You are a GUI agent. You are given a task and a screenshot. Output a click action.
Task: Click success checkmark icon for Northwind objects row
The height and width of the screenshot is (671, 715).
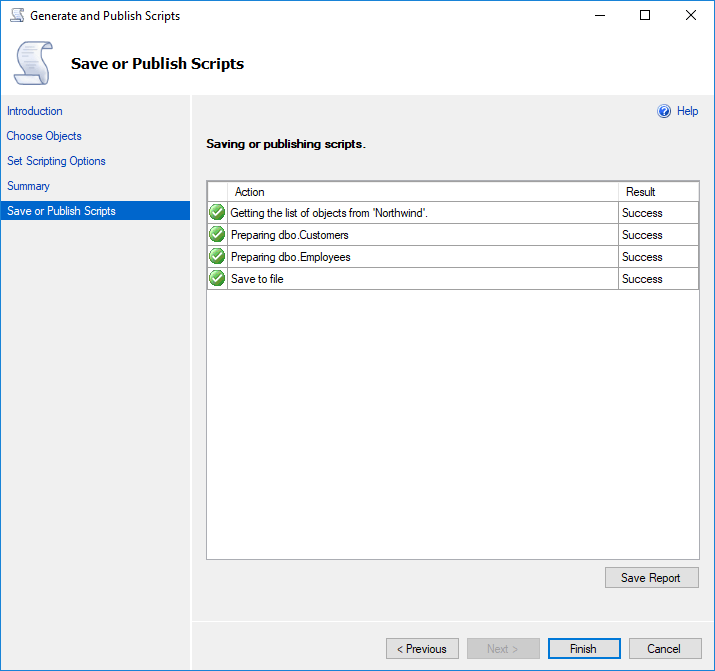click(217, 213)
